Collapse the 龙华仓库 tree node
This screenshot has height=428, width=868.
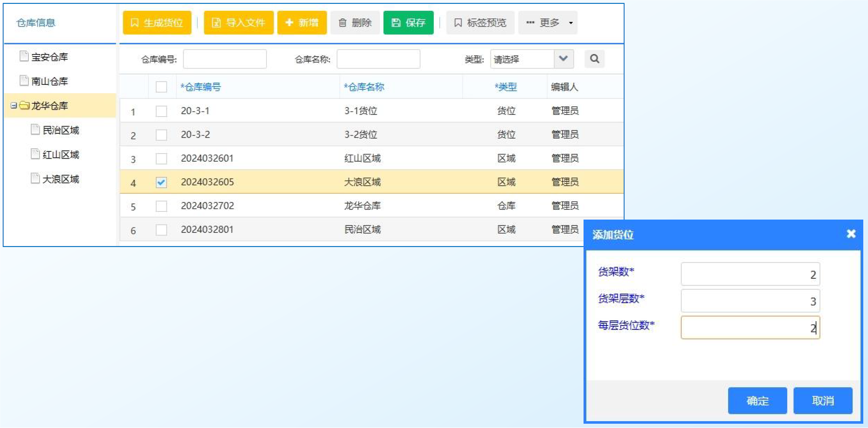click(14, 105)
